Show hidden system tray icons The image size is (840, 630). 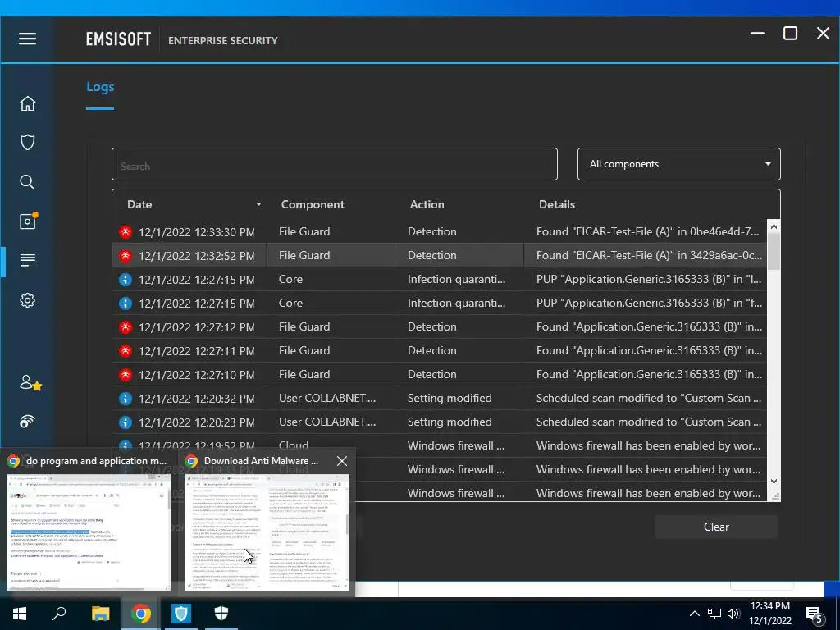click(x=694, y=614)
